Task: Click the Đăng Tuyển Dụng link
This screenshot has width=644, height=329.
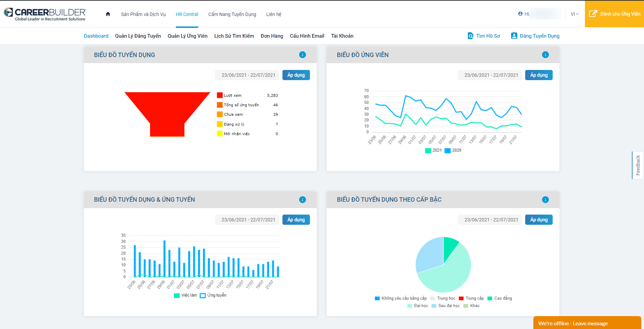Action: (x=539, y=36)
